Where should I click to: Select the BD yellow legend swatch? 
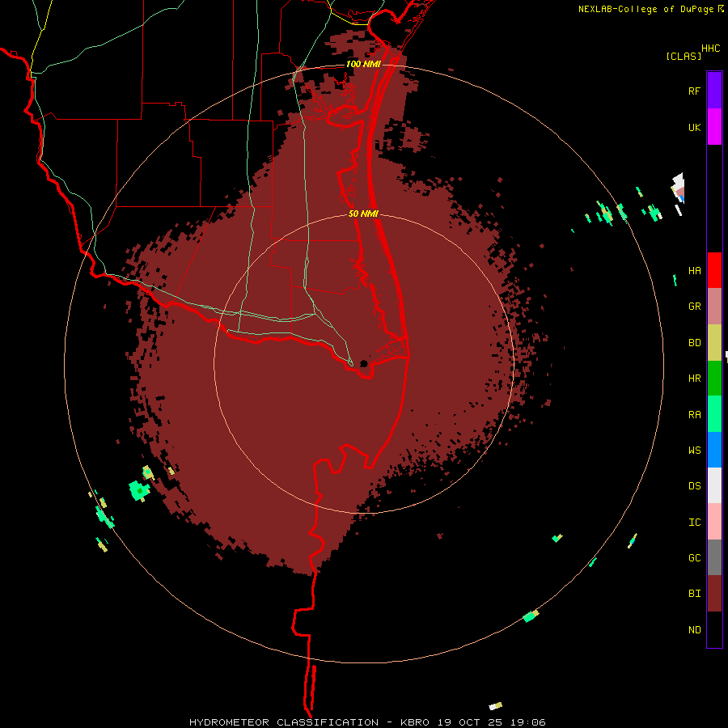pyautogui.click(x=714, y=343)
